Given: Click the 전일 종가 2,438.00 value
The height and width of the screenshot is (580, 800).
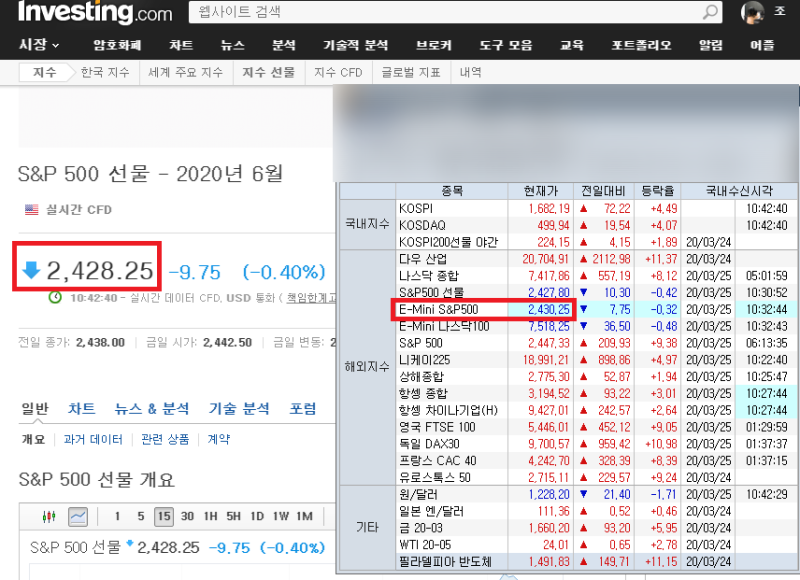Looking at the screenshot, I should [101, 342].
